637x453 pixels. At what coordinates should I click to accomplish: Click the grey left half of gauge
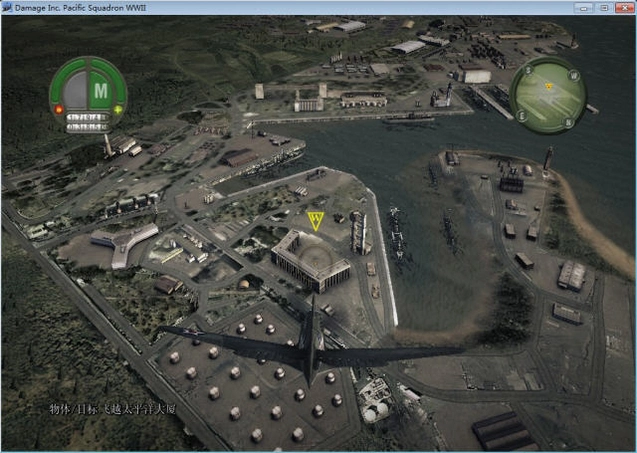coord(75,91)
